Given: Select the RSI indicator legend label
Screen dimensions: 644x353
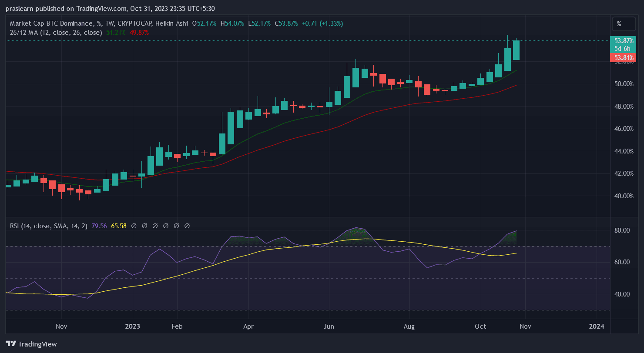Looking at the screenshot, I should tap(49, 226).
